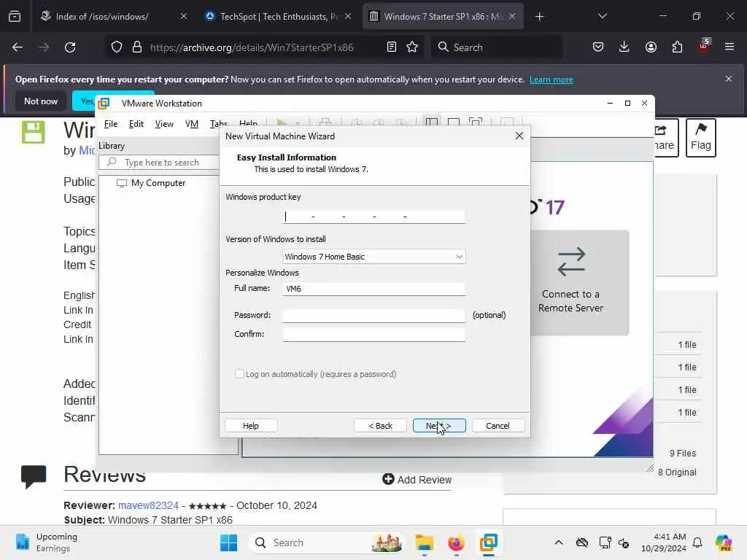This screenshot has height=560, width=747.
Task: Focus the Password field
Action: coord(374,315)
